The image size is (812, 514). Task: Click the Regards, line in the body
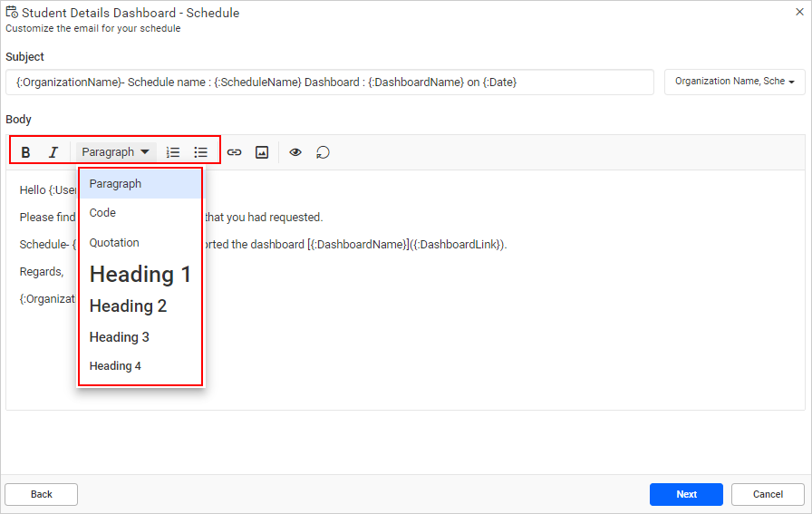point(42,272)
